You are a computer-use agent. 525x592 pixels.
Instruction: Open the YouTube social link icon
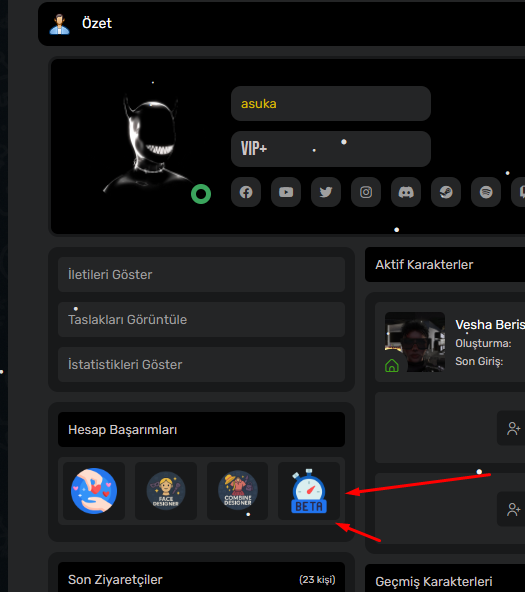[x=286, y=192]
